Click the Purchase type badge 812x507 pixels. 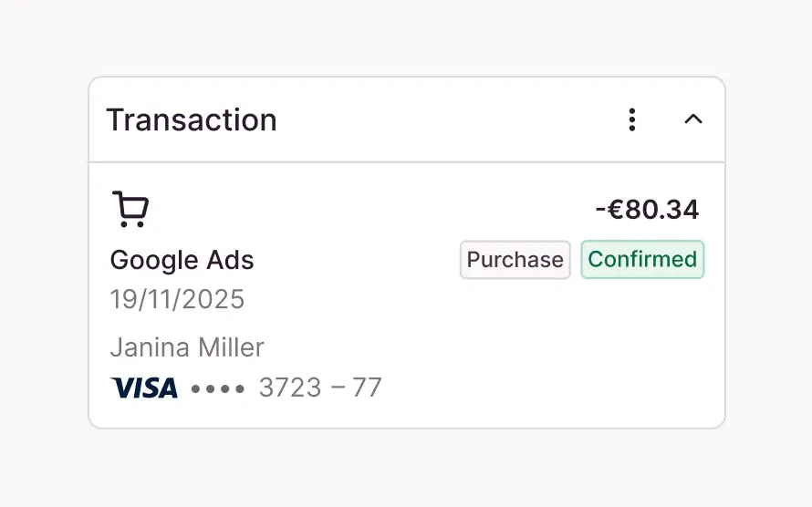click(x=515, y=260)
